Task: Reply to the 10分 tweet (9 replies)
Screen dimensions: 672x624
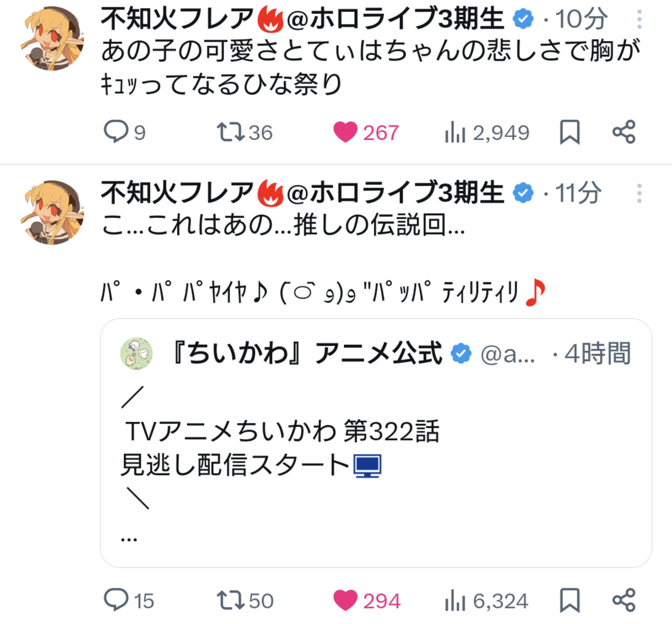Action: click(x=116, y=132)
